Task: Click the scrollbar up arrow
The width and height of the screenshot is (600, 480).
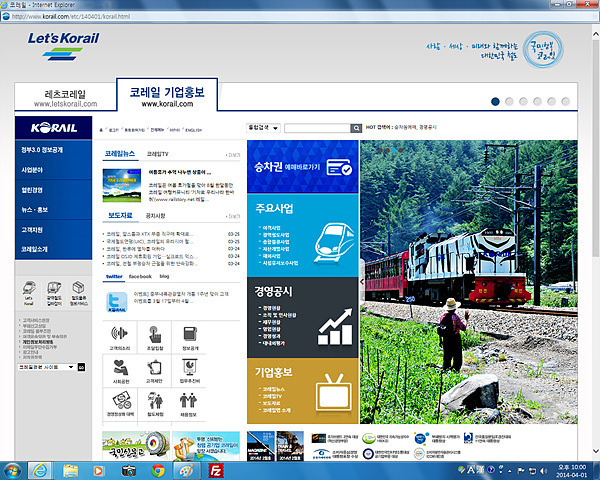Action: (x=596, y=34)
